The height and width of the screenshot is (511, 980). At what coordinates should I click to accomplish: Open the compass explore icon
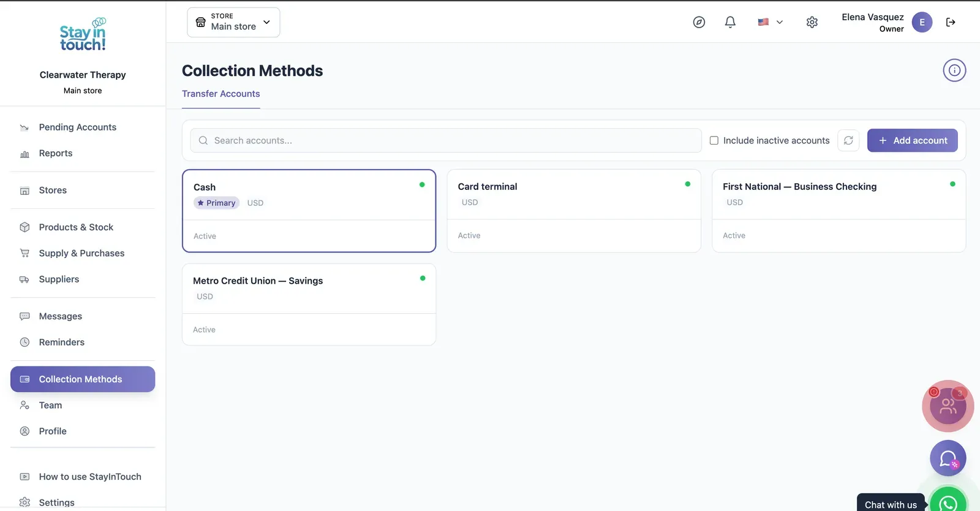699,22
